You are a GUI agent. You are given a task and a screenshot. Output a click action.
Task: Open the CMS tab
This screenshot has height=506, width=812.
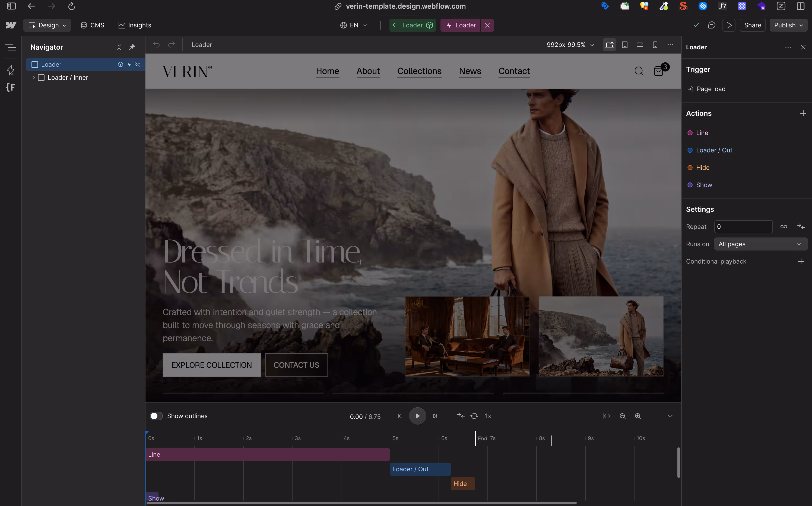pos(93,25)
